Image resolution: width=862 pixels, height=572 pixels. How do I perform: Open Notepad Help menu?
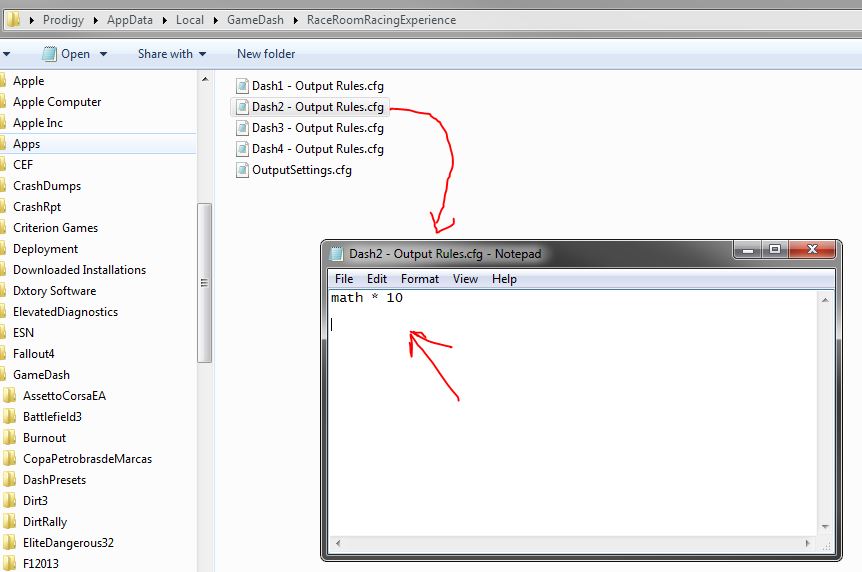pos(504,279)
